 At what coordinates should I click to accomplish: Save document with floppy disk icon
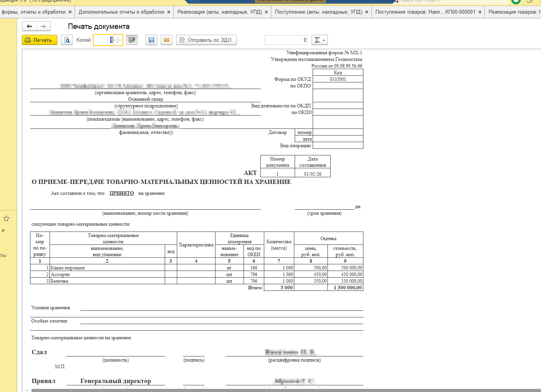tap(151, 40)
